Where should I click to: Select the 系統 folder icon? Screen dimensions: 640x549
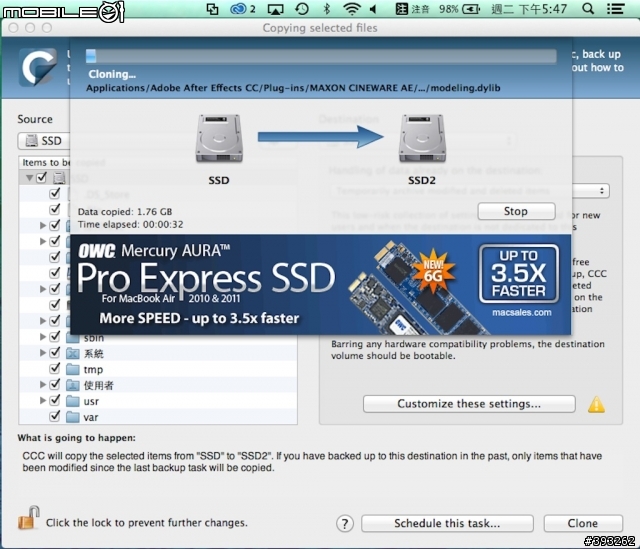coord(73,353)
